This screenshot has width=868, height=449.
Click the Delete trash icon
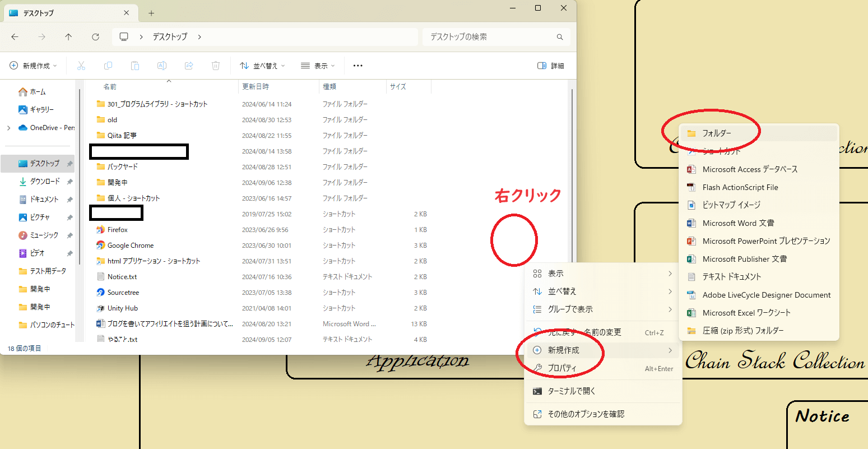(x=216, y=66)
